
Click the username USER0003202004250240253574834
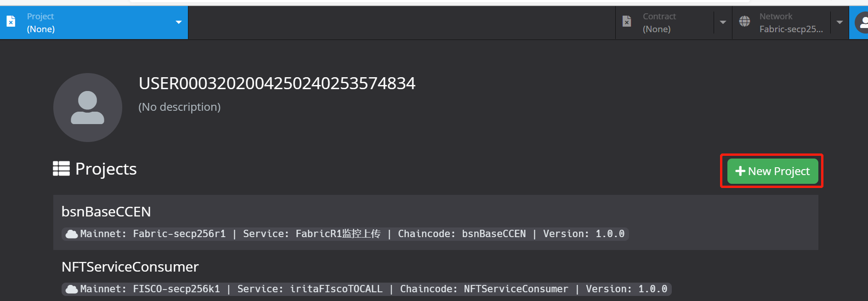pos(277,84)
